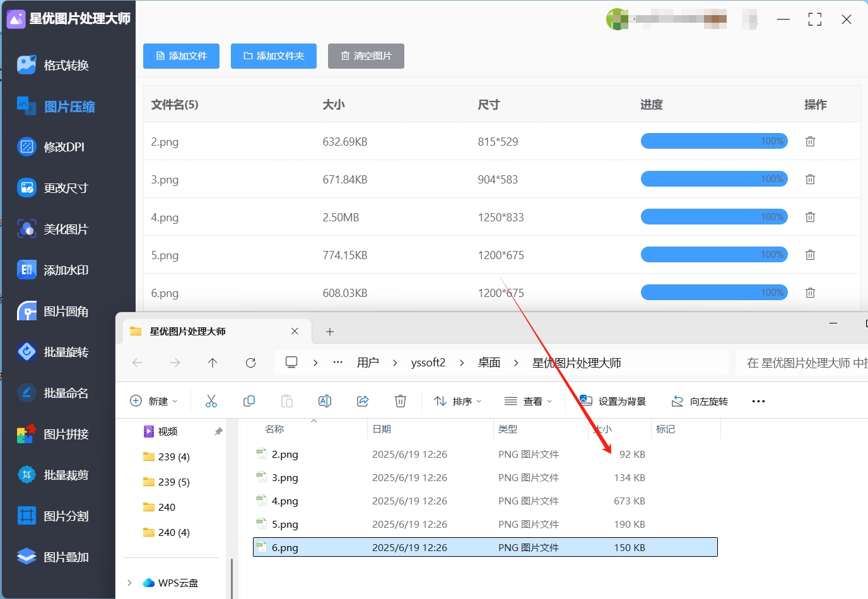
Task: Open the 视频 folder in navigation pane
Action: click(x=167, y=431)
